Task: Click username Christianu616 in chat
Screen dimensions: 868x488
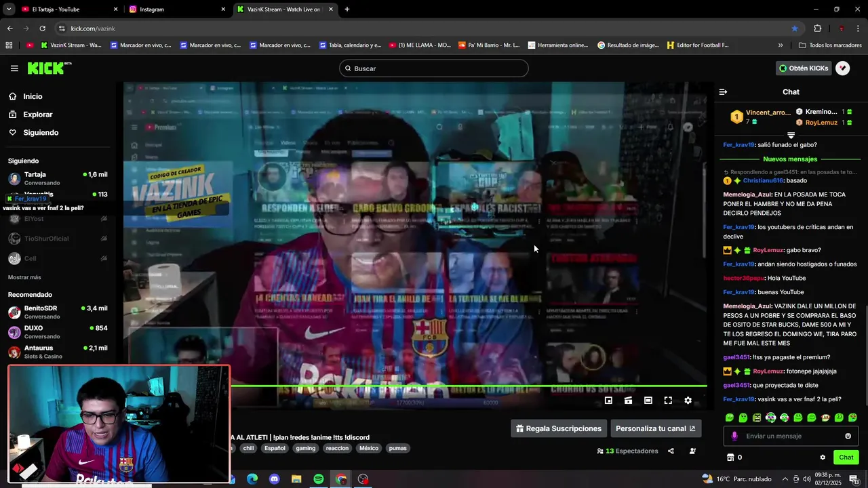Action: [x=763, y=181]
